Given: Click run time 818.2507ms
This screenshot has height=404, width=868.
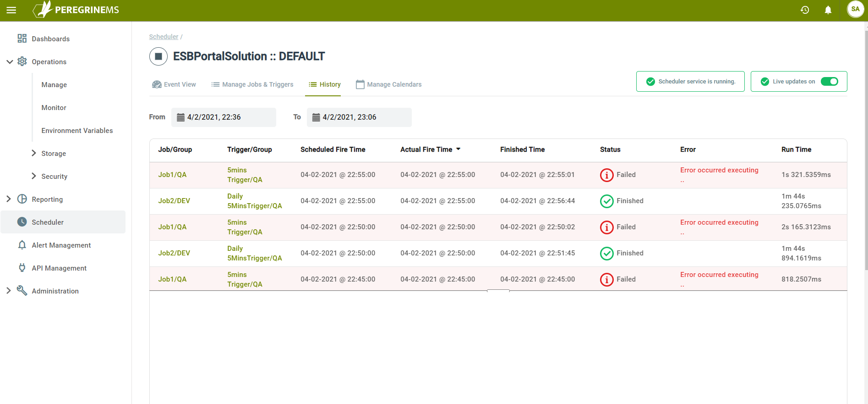Looking at the screenshot, I should pos(802,279).
